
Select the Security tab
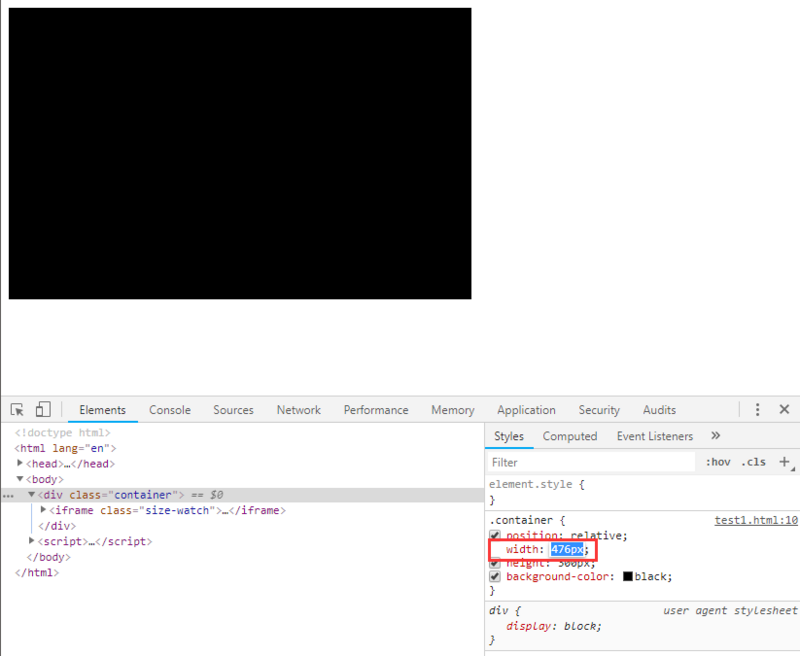[599, 410]
